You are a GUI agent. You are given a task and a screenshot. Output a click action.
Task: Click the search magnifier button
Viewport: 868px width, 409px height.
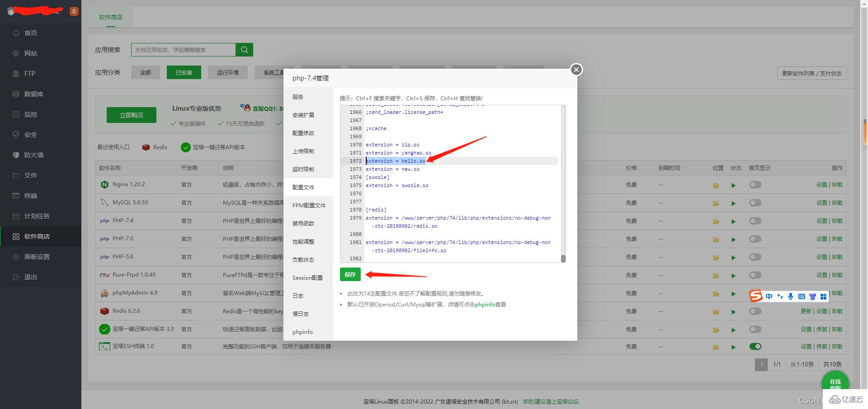(x=244, y=50)
